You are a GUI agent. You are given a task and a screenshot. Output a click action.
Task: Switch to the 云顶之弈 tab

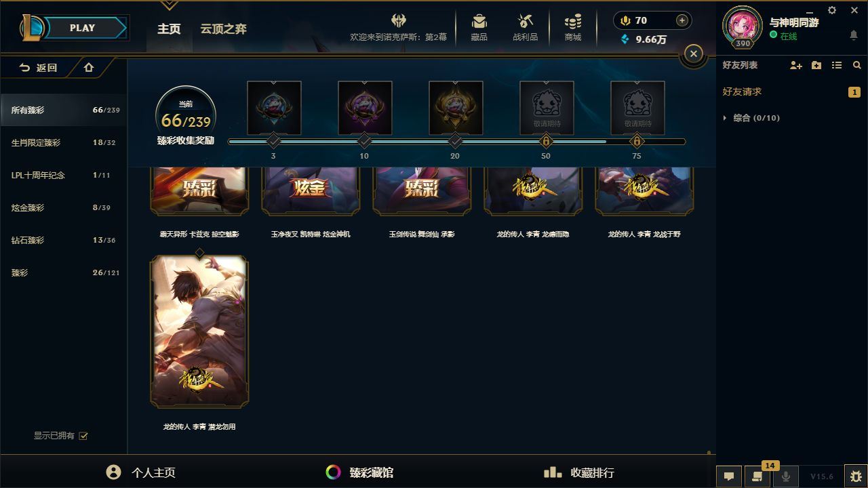click(x=223, y=29)
